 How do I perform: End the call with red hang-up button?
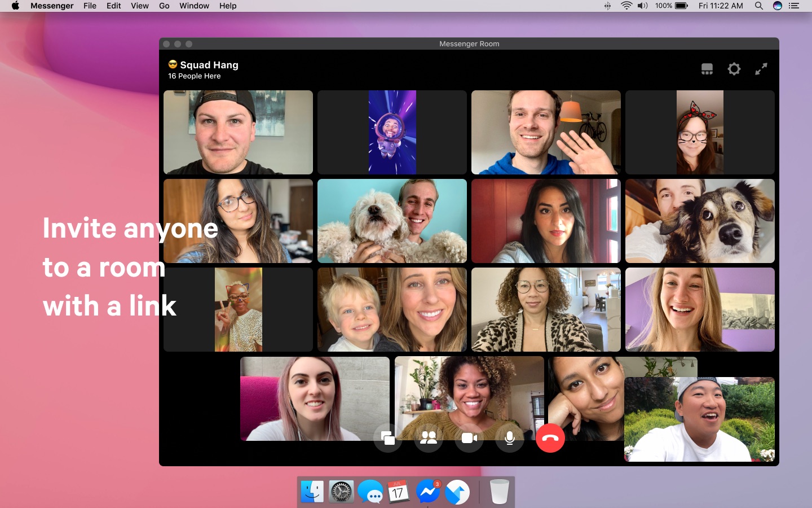point(550,438)
